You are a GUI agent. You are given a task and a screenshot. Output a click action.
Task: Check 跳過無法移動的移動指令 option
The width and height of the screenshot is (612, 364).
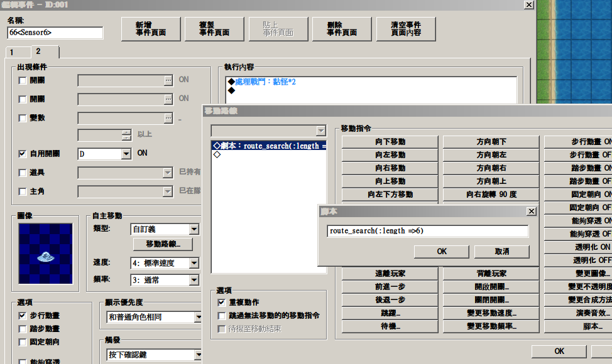(x=222, y=316)
